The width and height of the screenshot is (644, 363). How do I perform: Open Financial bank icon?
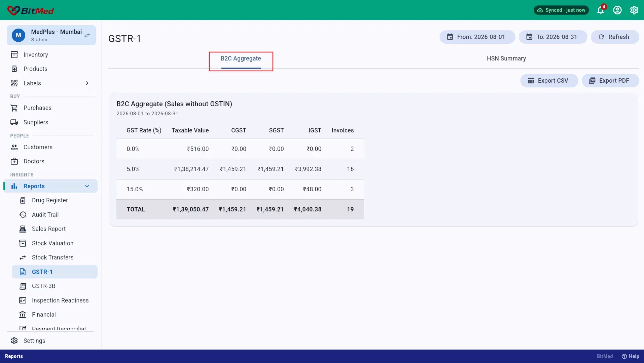[23, 315]
